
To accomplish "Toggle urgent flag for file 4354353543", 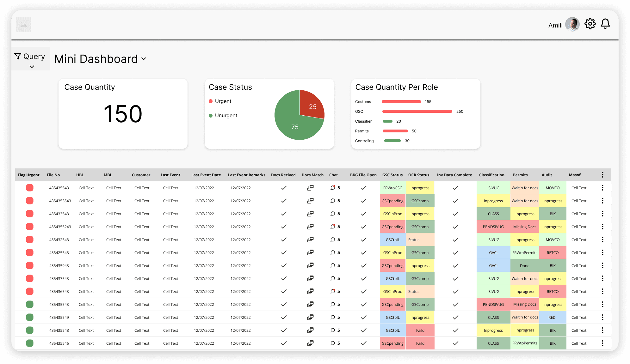I will pyautogui.click(x=30, y=201).
